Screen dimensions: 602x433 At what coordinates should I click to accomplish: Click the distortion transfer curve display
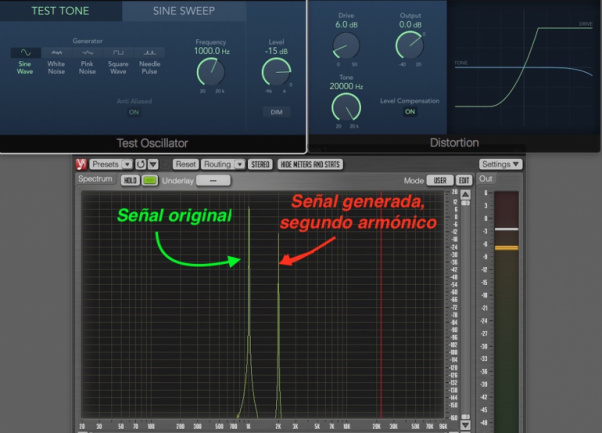[524, 67]
